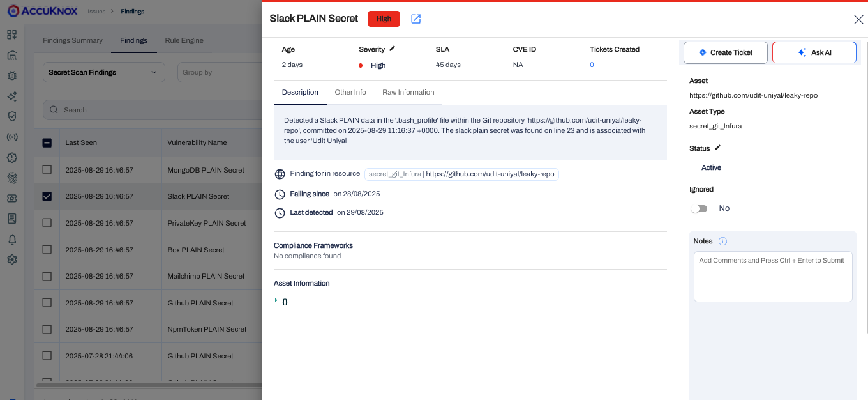
Task: Edit severity with the pencil icon
Action: [393, 49]
